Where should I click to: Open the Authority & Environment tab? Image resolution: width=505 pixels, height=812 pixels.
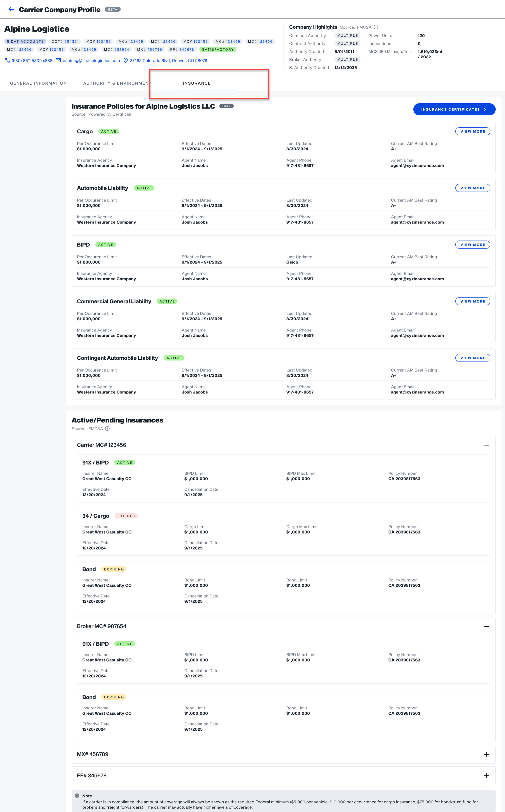(117, 83)
